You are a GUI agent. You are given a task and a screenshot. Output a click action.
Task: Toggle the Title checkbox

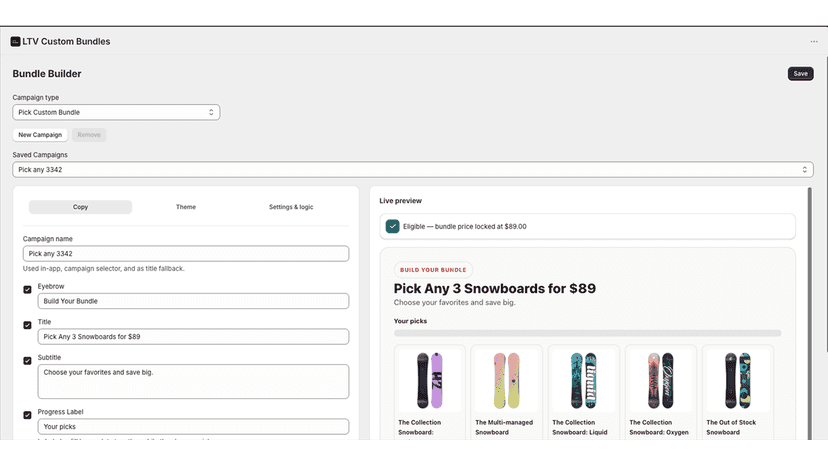[x=27, y=325]
